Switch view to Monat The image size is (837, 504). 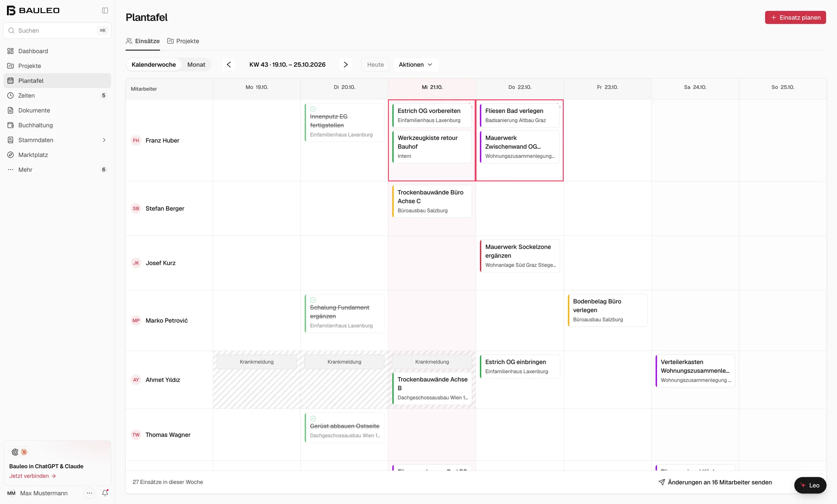[x=196, y=65]
